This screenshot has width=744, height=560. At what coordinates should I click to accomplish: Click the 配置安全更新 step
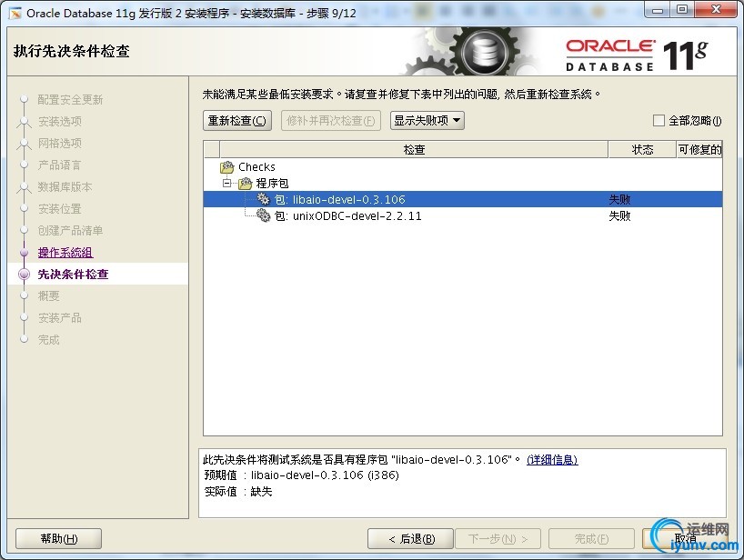click(x=70, y=100)
